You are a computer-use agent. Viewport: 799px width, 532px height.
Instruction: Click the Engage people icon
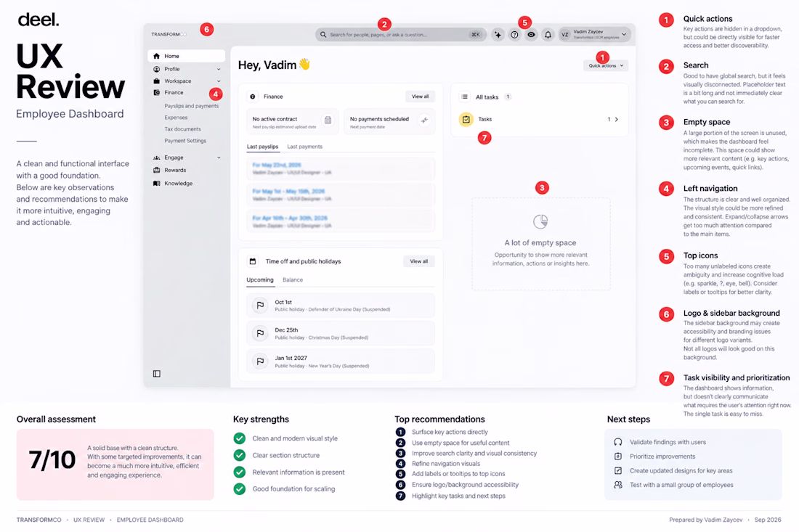pyautogui.click(x=156, y=157)
